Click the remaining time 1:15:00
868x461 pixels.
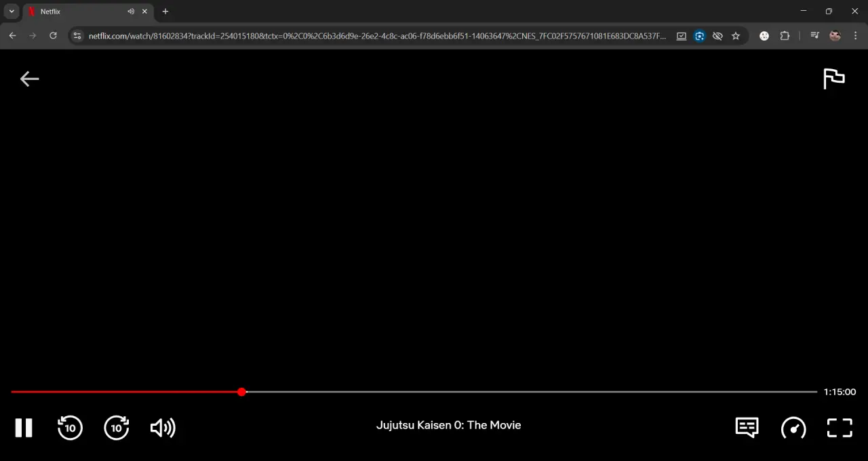pos(840,392)
